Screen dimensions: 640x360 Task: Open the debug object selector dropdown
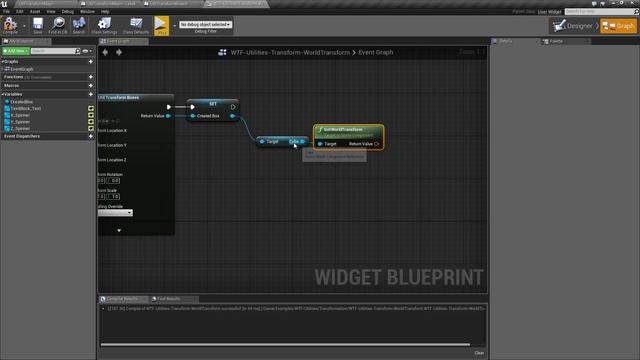pyautogui.click(x=205, y=24)
